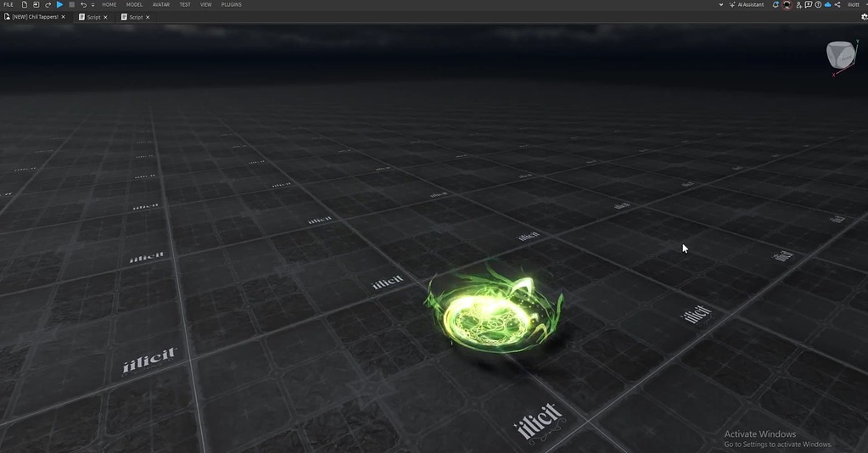This screenshot has height=453, width=868.
Task: Click the blue cloud save status icon
Action: (827, 4)
